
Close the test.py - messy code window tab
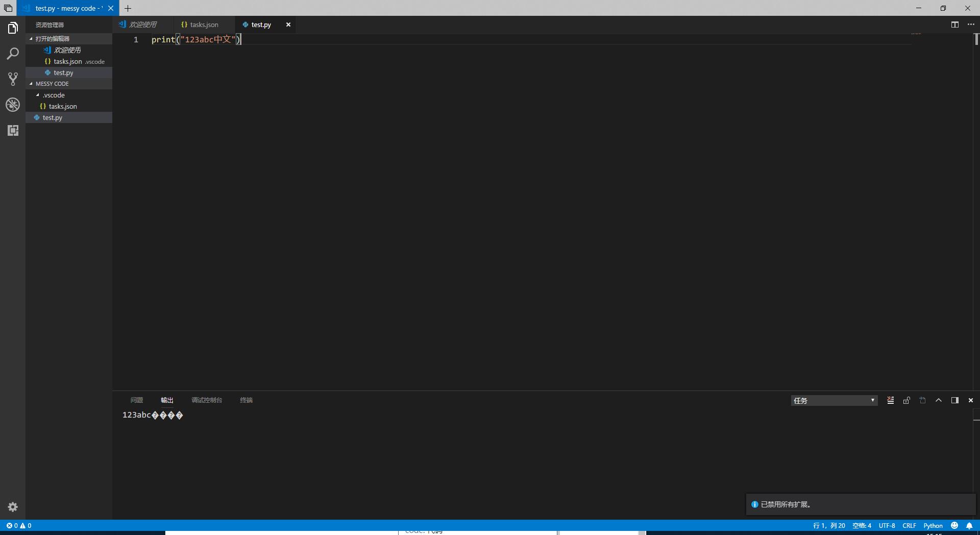point(111,8)
